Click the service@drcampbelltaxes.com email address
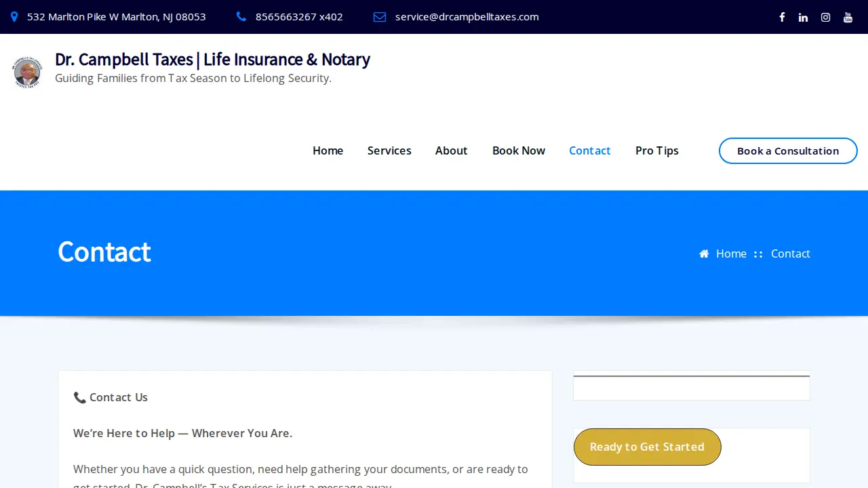 [x=467, y=17]
